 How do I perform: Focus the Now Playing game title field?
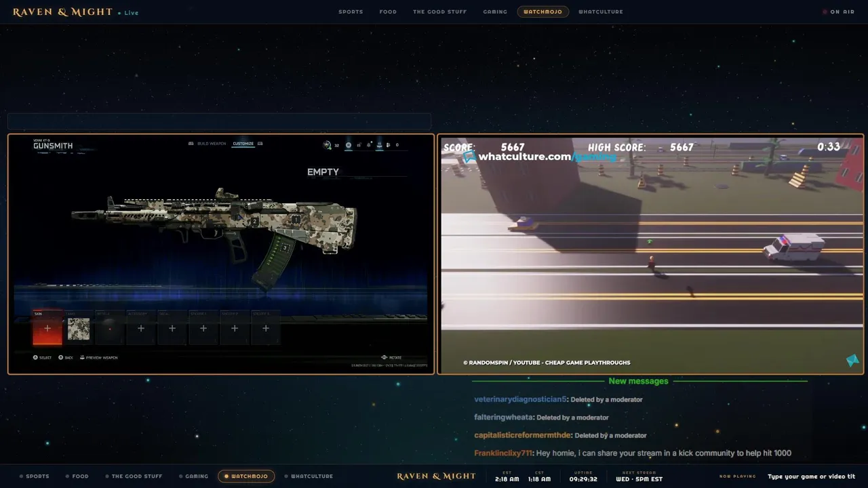coord(811,476)
